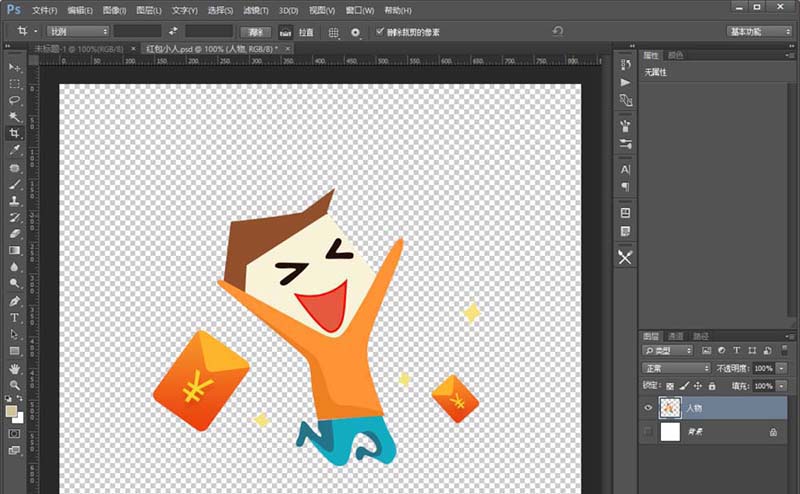
Task: Select the Move tool
Action: click(x=15, y=67)
